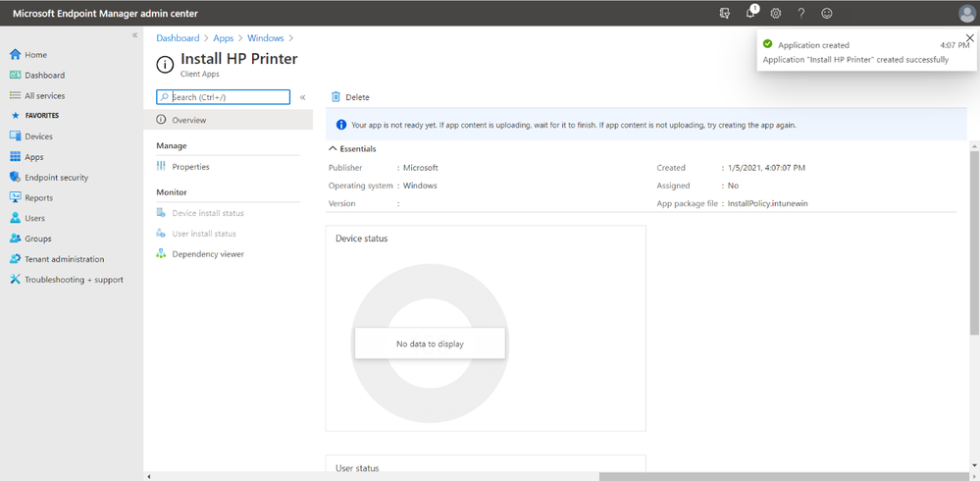Image resolution: width=980 pixels, height=481 pixels.
Task: Collapse the resource menu beside the search box
Action: click(302, 97)
